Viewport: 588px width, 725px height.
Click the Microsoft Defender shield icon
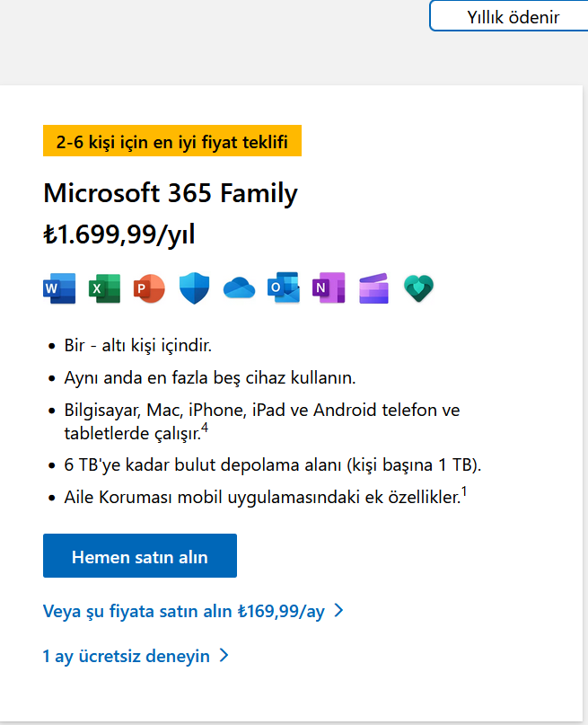click(194, 288)
